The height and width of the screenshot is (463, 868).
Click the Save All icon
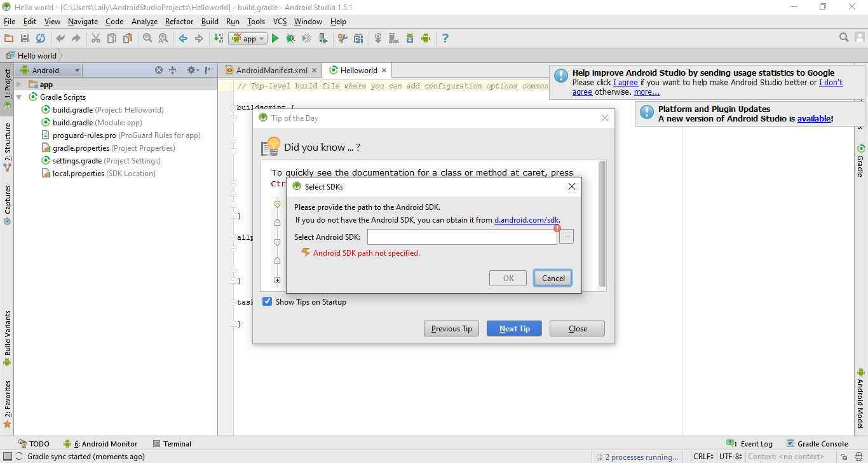click(x=25, y=38)
